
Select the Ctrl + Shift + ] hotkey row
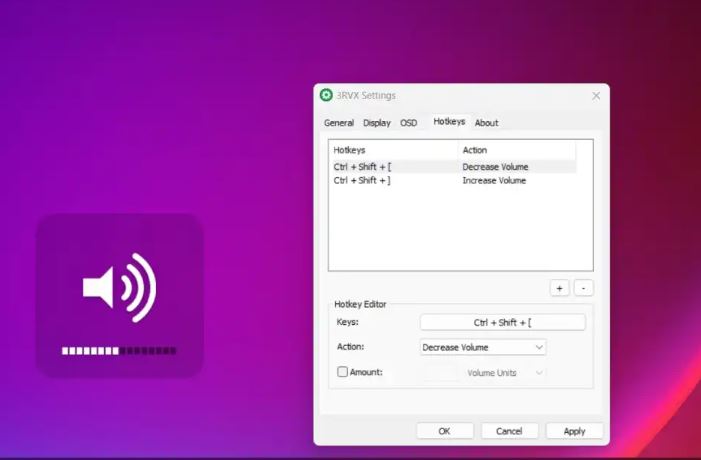point(454,181)
